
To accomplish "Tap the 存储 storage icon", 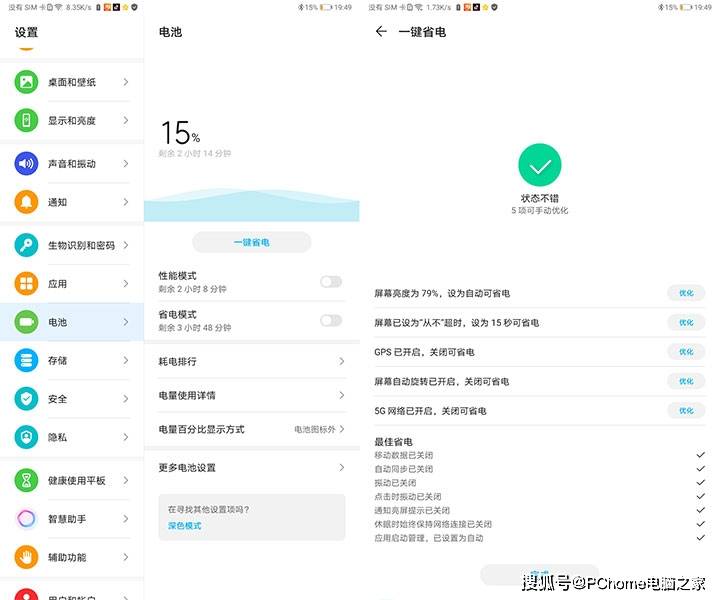I will tap(26, 360).
